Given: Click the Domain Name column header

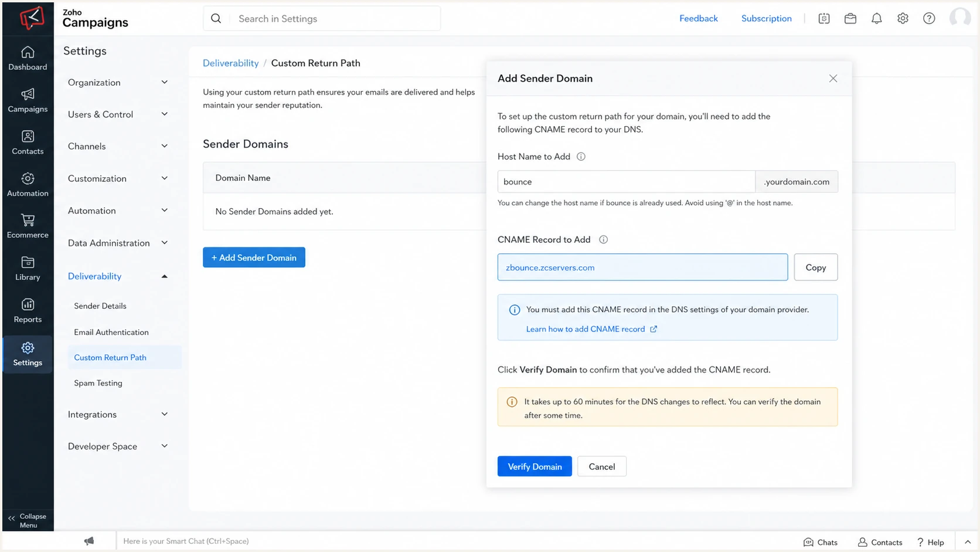Looking at the screenshot, I should tap(243, 178).
